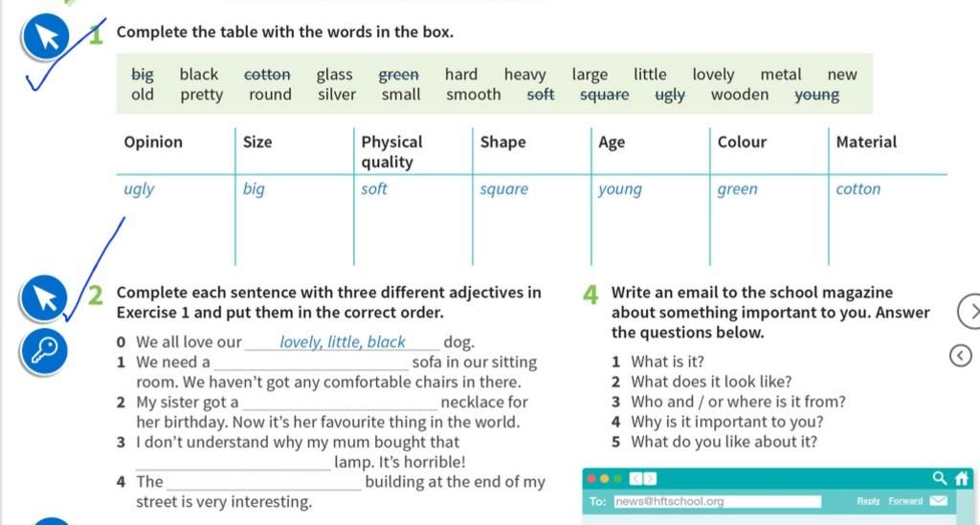Click blank before necklace in sentence 2
Viewport: 980px width, 525px height.
(340, 403)
